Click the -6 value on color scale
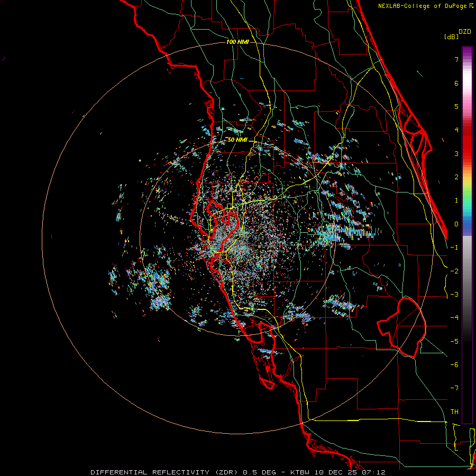The height and width of the screenshot is (476, 476). tap(454, 365)
